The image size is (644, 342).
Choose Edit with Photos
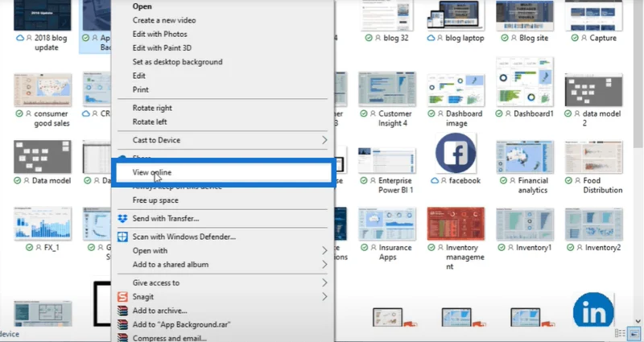(159, 34)
